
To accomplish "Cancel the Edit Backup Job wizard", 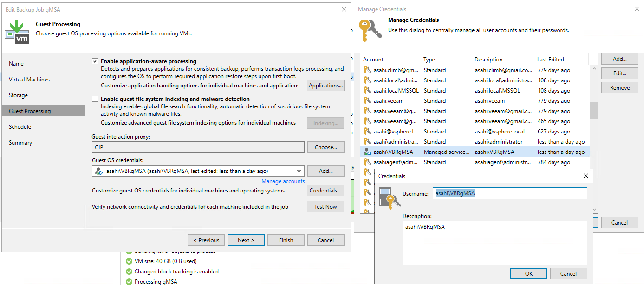I will tap(325, 240).
